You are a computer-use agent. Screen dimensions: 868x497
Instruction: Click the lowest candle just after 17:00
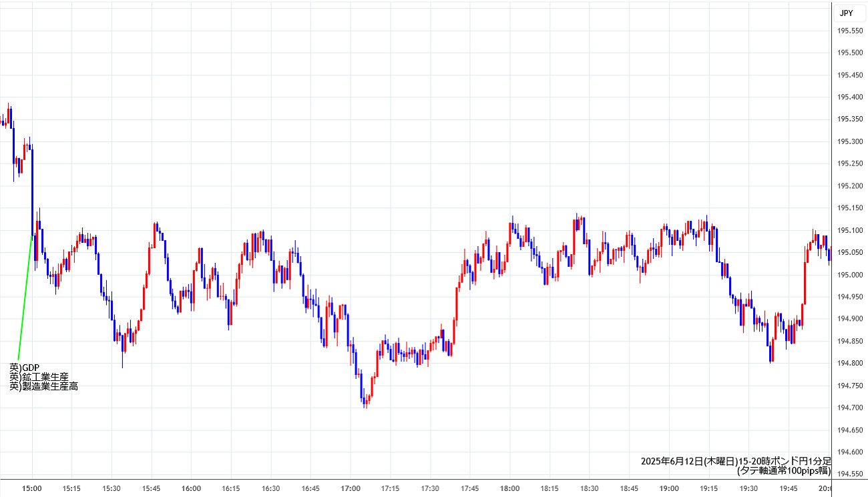[365, 402]
